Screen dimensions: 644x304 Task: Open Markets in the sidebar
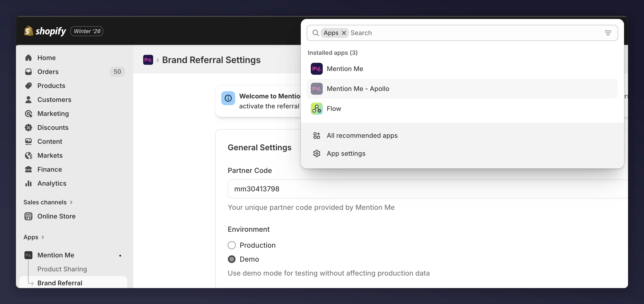(x=73, y=156)
